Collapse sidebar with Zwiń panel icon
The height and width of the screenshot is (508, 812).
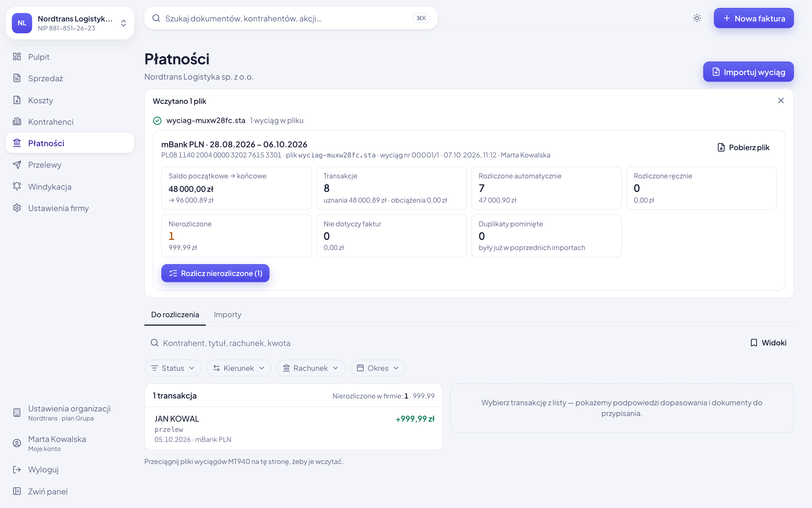17,491
